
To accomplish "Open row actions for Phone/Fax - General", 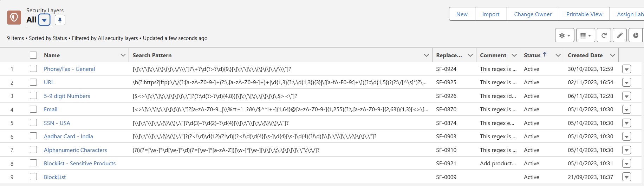I will coord(626,69).
